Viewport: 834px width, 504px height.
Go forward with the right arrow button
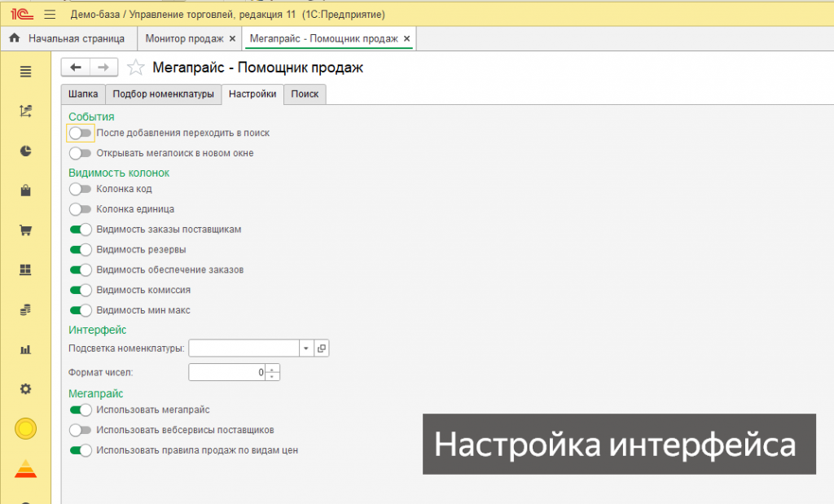click(103, 68)
